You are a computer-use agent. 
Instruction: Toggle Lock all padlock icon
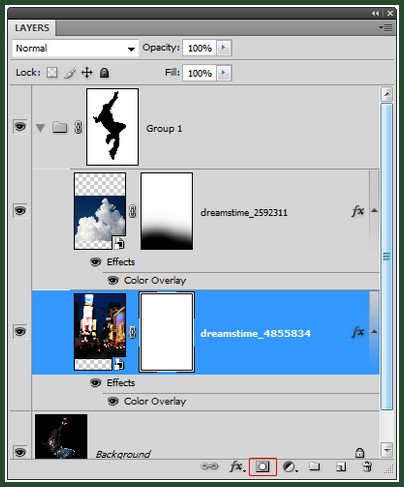[x=104, y=73]
